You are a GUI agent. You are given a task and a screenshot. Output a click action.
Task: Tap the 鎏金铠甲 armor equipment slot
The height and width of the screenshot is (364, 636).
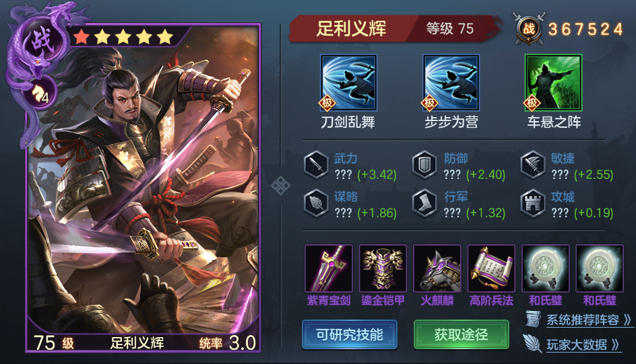click(x=383, y=268)
